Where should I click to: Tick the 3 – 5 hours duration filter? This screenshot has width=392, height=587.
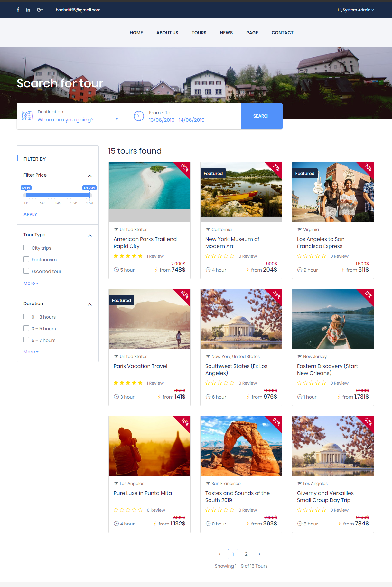(x=26, y=328)
